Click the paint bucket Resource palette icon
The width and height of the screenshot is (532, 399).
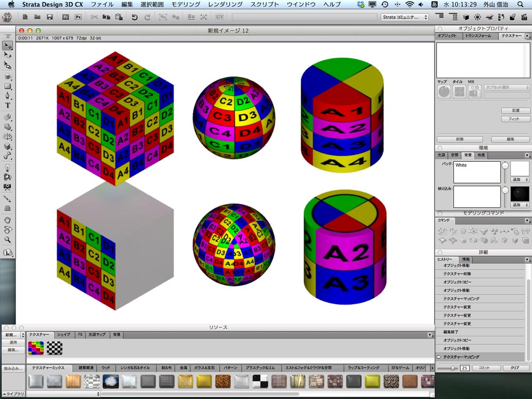pyautogui.click(x=513, y=17)
